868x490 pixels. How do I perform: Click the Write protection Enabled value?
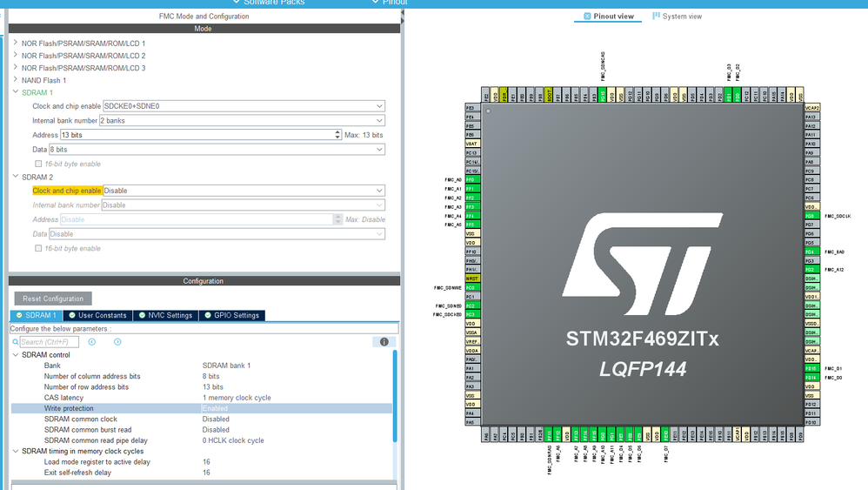click(x=215, y=408)
